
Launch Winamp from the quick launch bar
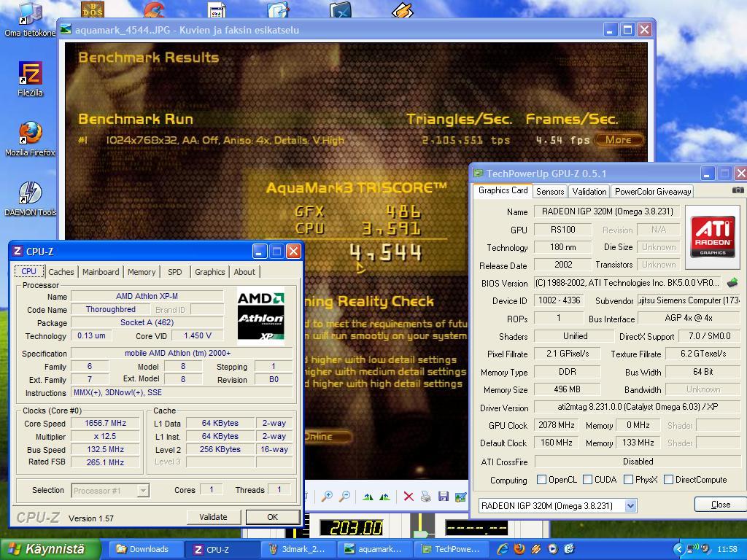coord(536,549)
